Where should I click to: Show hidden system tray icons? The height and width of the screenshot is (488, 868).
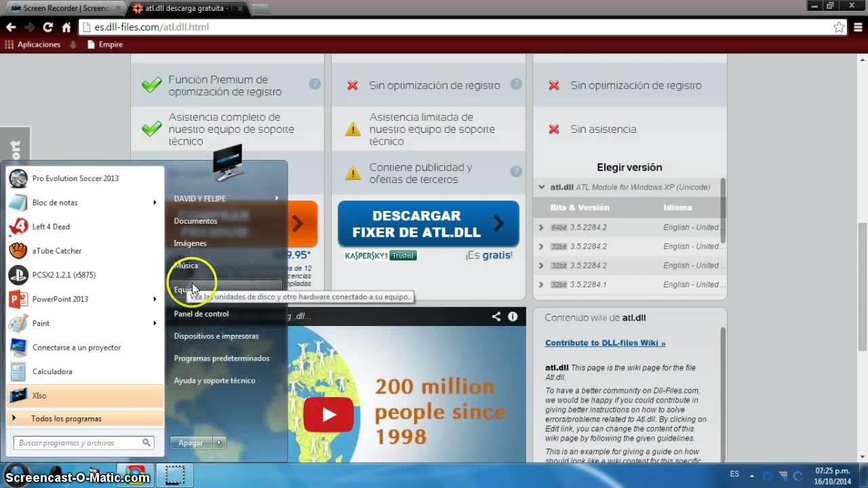pos(751,475)
